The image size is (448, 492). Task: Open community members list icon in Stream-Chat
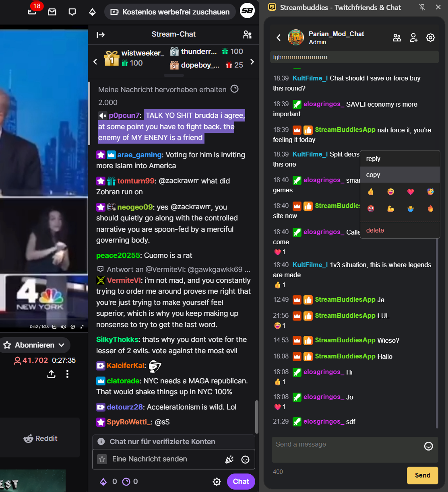[248, 35]
